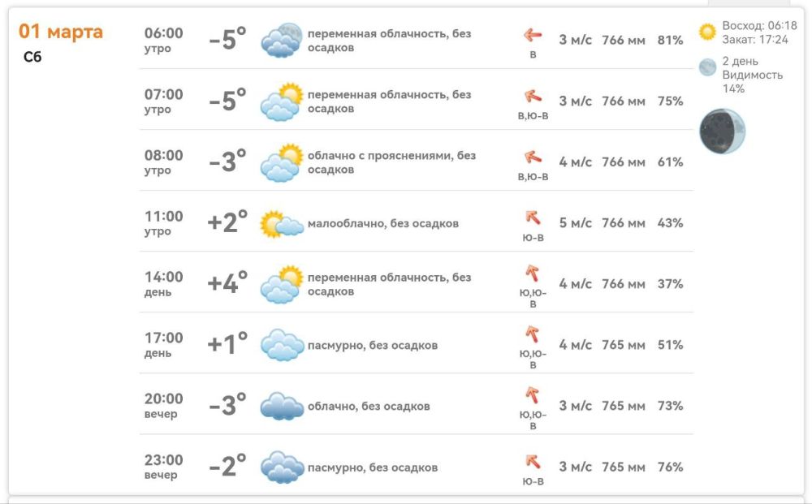This screenshot has height=504, width=812.
Task: Click the 08:00 partly cloudy sun icon
Action: [281, 162]
